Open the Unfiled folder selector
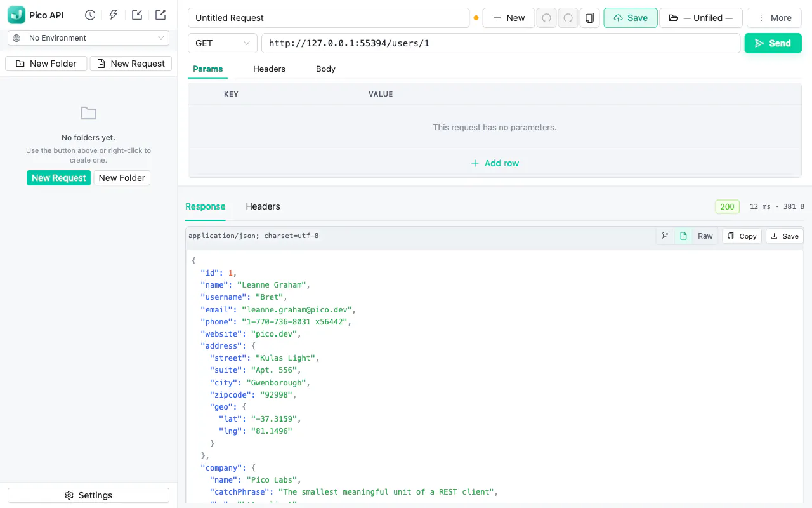 (701, 18)
